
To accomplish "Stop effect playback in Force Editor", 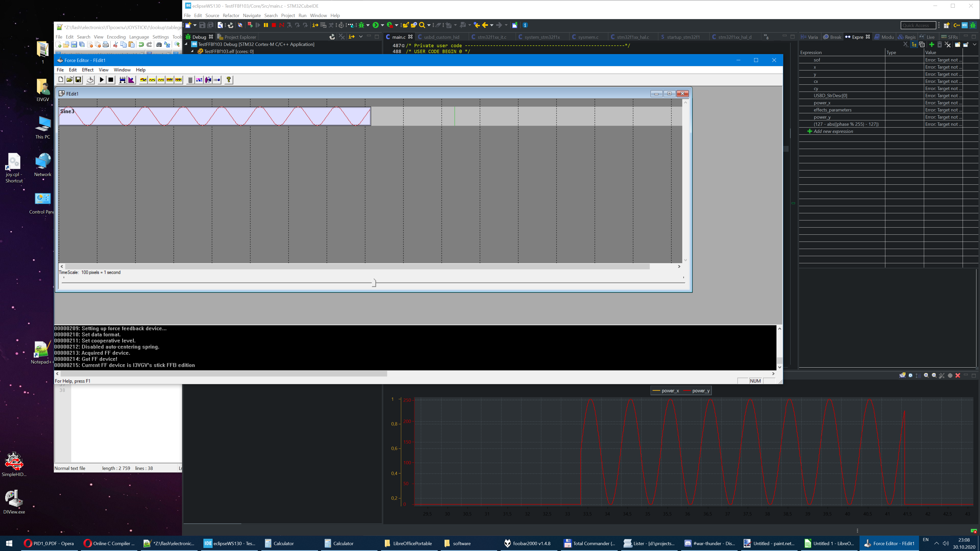I will (x=111, y=80).
